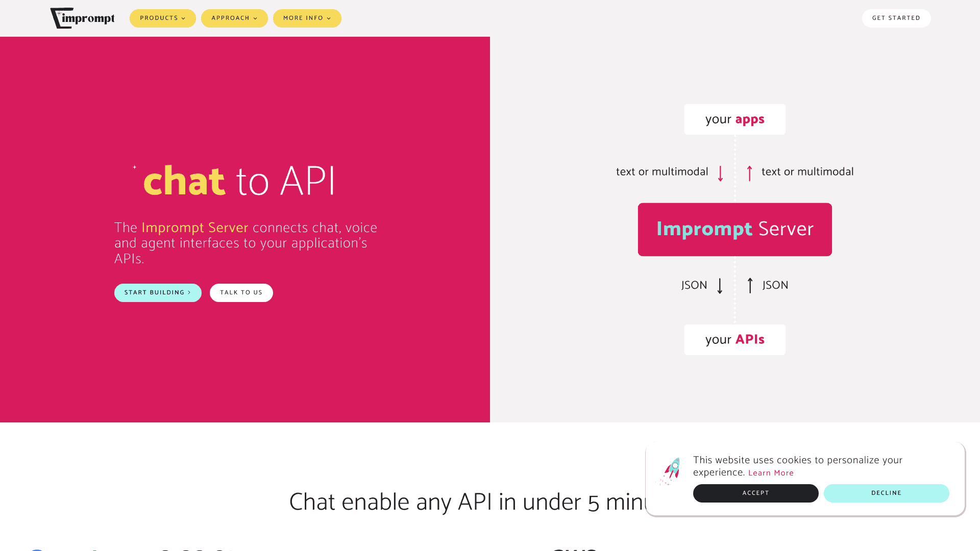Open the MORE INFO navigation menu
Screen dimensions: 980x551
(307, 18)
